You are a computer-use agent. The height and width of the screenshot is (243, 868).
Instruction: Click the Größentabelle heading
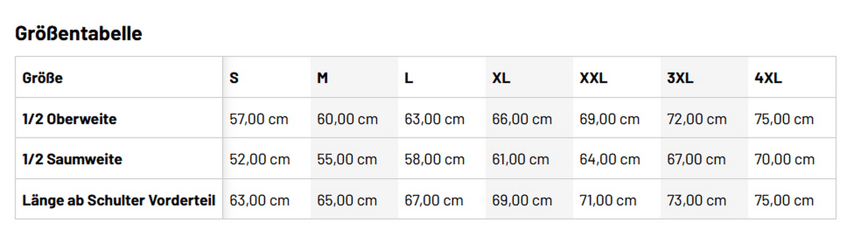pyautogui.click(x=78, y=34)
